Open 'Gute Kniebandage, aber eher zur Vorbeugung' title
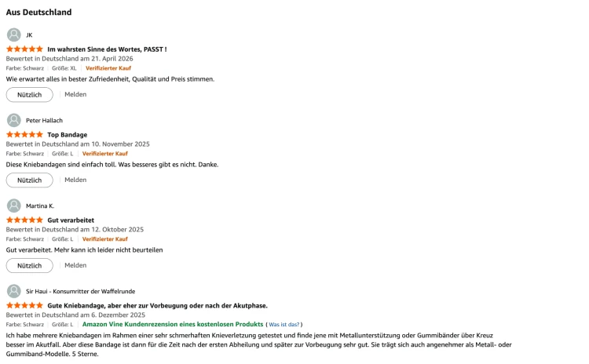This screenshot has height=364, width=589. click(157, 306)
